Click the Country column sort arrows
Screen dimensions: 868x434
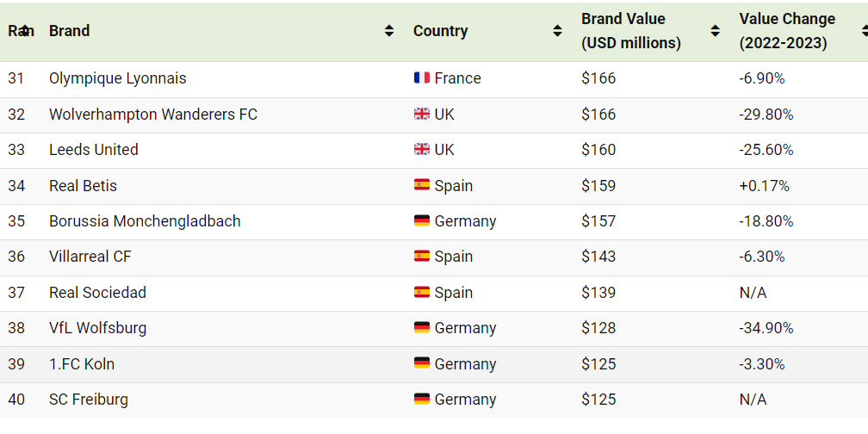click(x=557, y=31)
